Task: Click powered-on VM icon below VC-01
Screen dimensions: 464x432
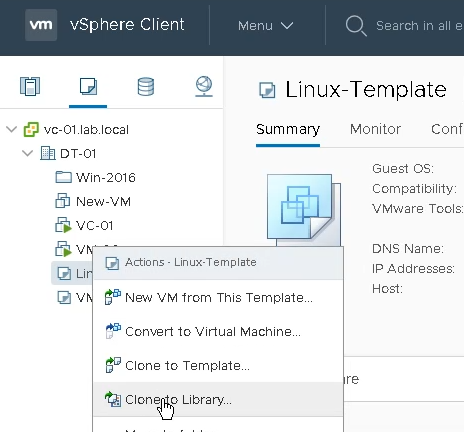Action: [x=63, y=249]
